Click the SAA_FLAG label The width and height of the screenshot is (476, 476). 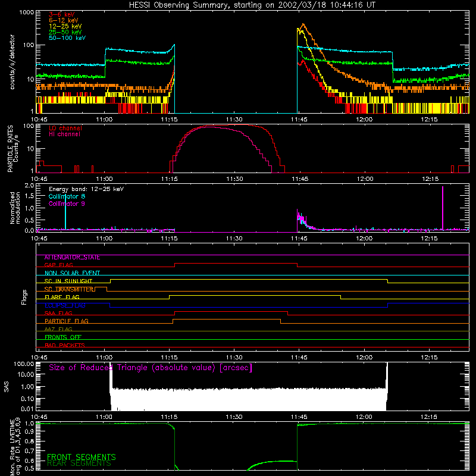58,313
